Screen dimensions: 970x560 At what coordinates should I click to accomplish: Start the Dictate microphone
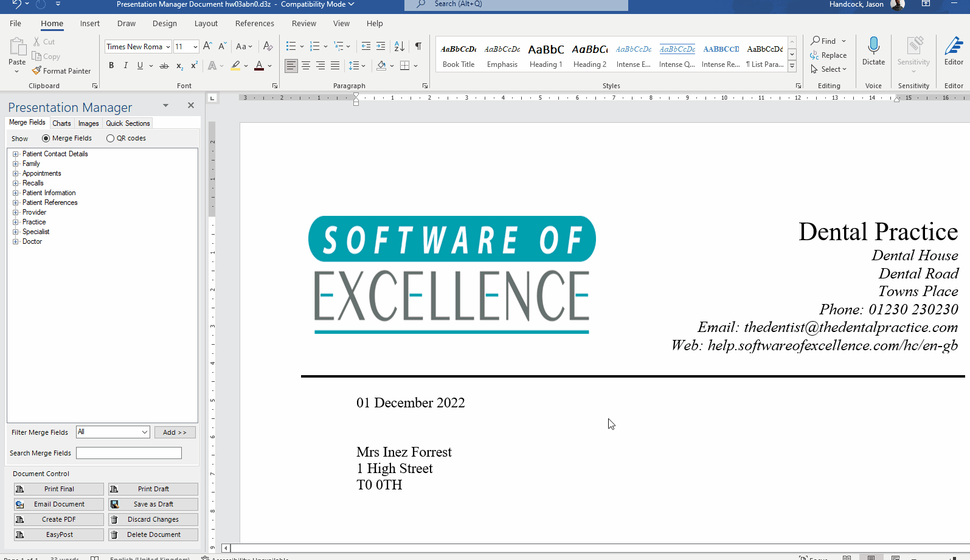[x=873, y=52]
